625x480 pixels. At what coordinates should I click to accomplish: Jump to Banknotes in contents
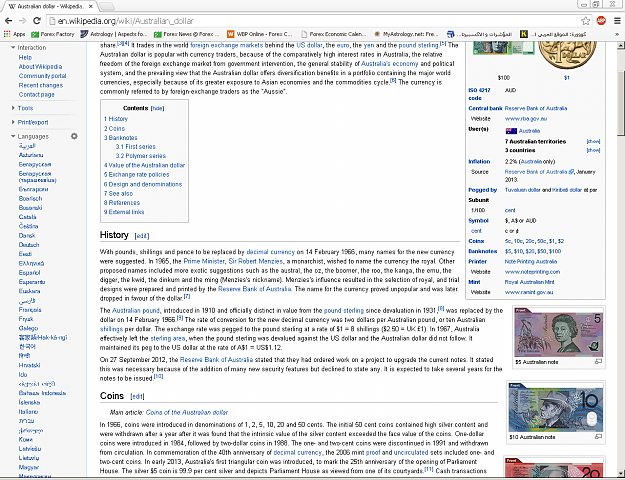[x=121, y=138]
